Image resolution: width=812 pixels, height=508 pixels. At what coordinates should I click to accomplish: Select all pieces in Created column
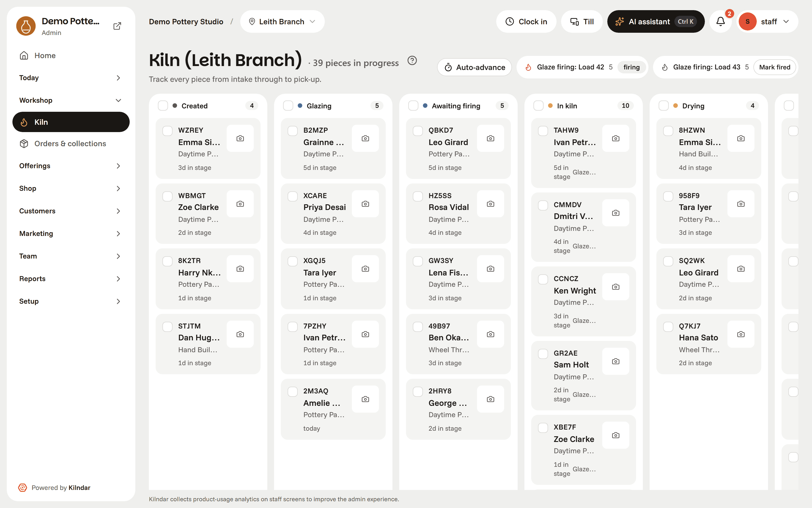(x=163, y=106)
